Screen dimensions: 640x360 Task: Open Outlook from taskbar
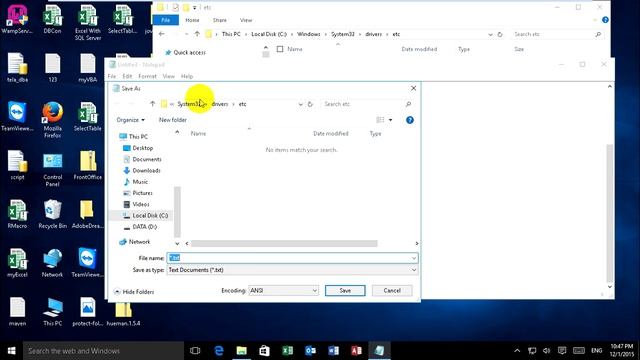tap(310, 351)
